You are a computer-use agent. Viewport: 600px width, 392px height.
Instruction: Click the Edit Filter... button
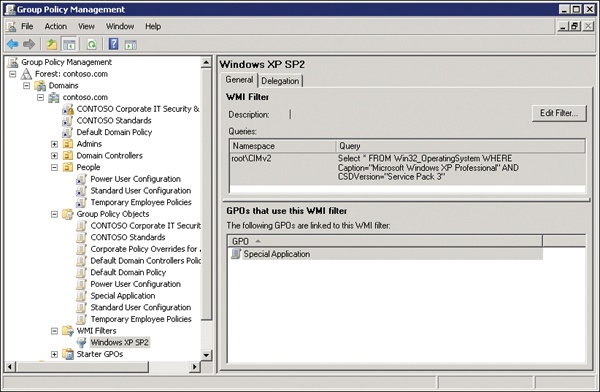coord(559,113)
